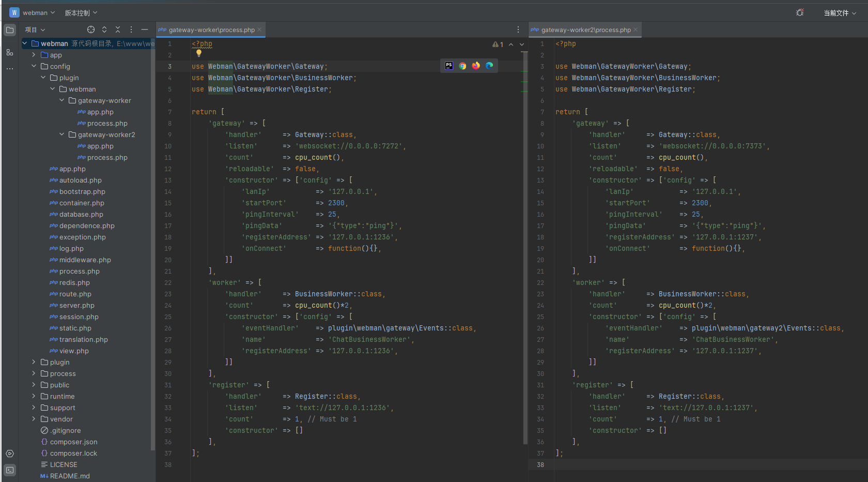
Task: Click the project panel vertical scrollbar
Action: pos(152,243)
